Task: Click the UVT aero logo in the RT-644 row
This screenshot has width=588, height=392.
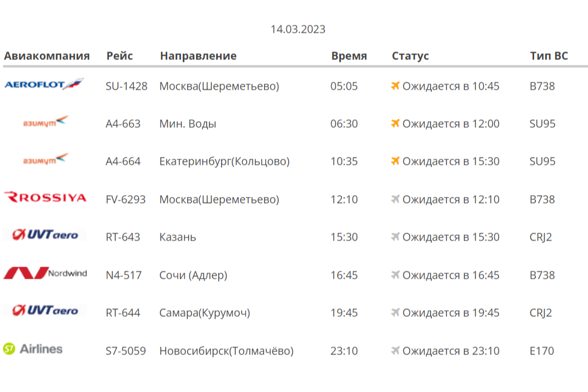Action: coord(45,311)
